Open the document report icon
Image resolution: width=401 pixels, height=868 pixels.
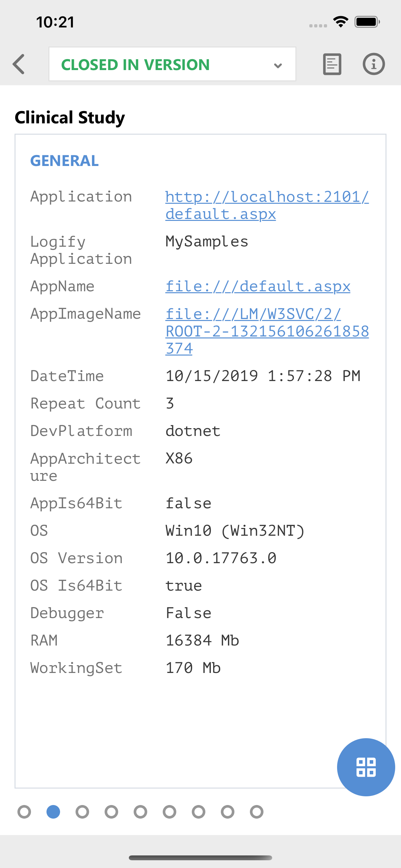[x=332, y=64]
